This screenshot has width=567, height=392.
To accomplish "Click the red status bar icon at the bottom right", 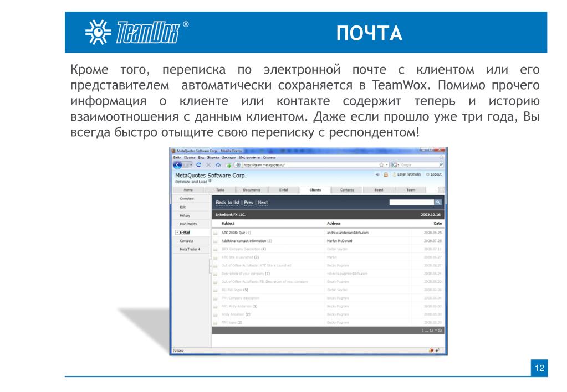I will click(x=431, y=350).
